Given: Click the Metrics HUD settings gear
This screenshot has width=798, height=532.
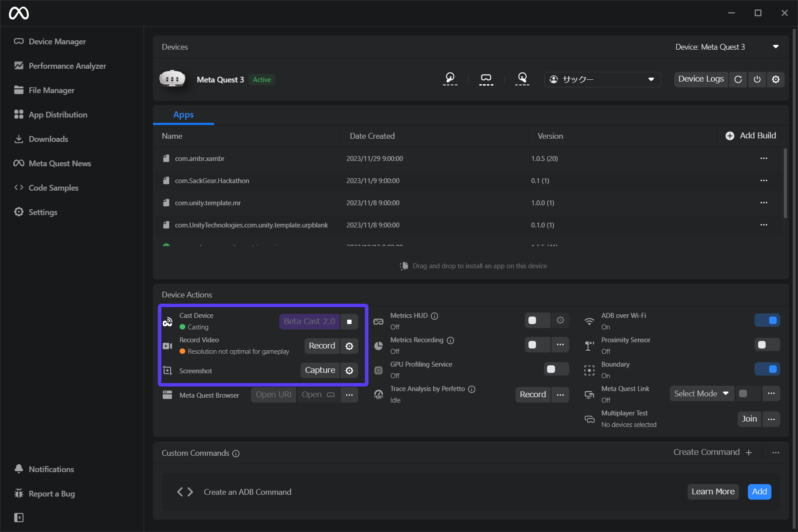Looking at the screenshot, I should tap(560, 320).
